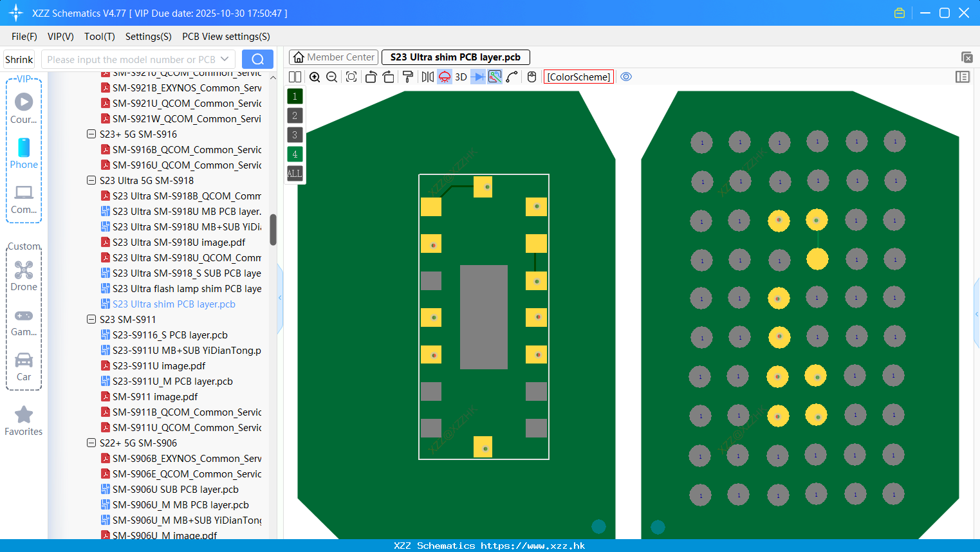Select the Game console category icon
The height and width of the screenshot is (552, 980).
tap(24, 322)
